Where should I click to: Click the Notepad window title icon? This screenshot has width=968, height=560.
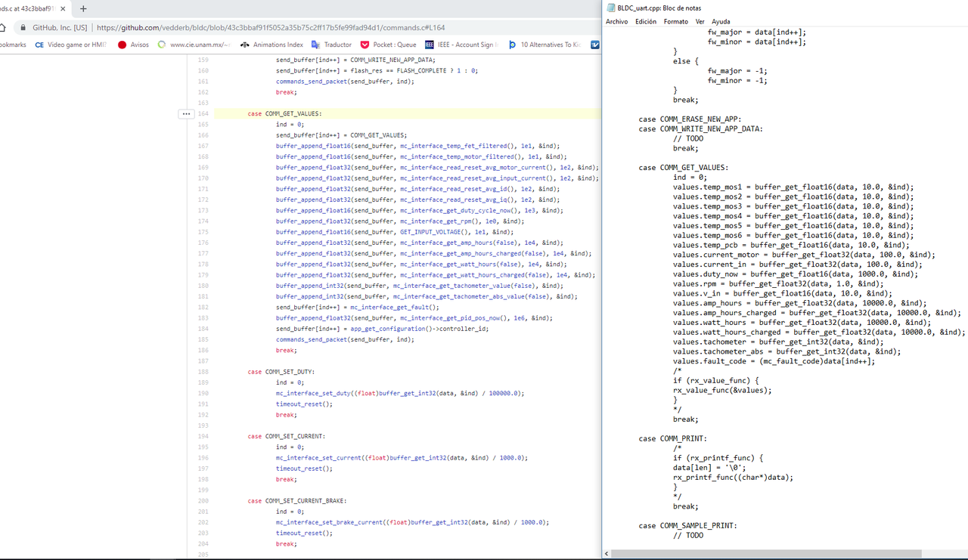pos(611,8)
